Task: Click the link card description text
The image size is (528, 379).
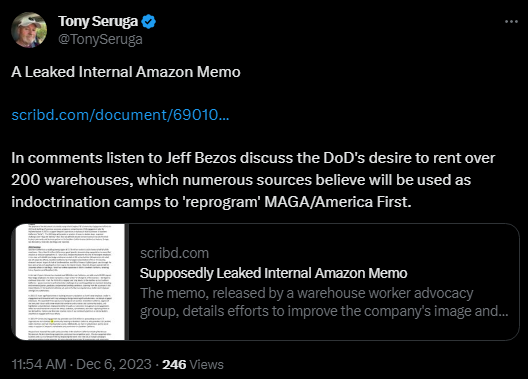Action: click(x=324, y=302)
